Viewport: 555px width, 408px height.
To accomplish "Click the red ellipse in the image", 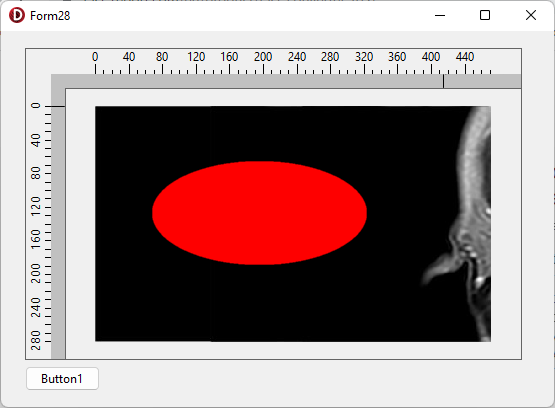I will point(259,213).
